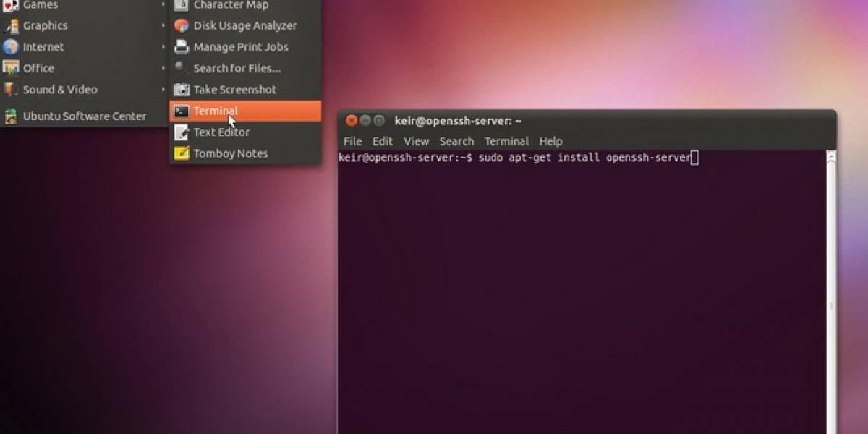Open the terminal Search menu
This screenshot has width=868, height=434.
pyautogui.click(x=456, y=141)
